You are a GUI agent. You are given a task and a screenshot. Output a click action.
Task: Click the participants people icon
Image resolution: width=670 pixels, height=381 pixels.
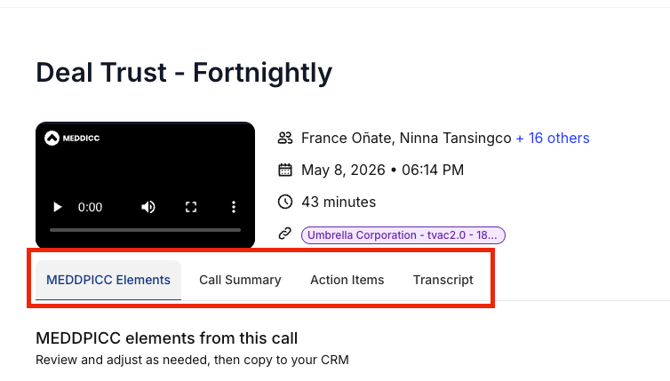(285, 138)
